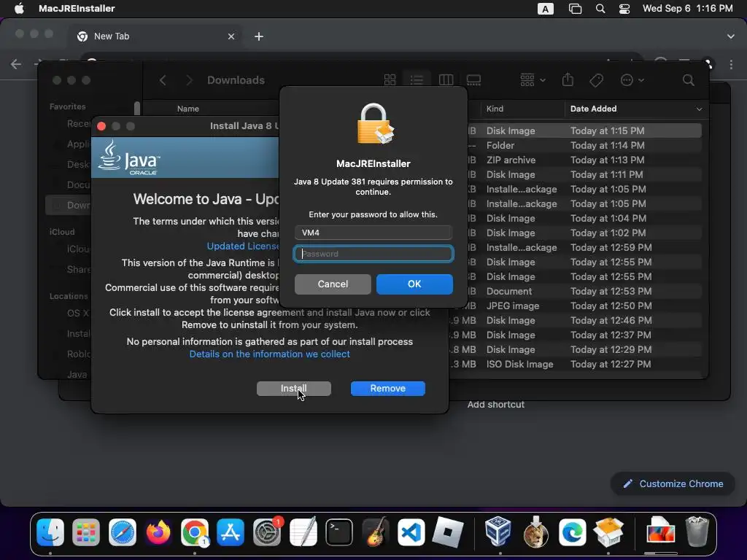Click Finder search magnifier
Screen dimensions: 747x560
pos(688,80)
